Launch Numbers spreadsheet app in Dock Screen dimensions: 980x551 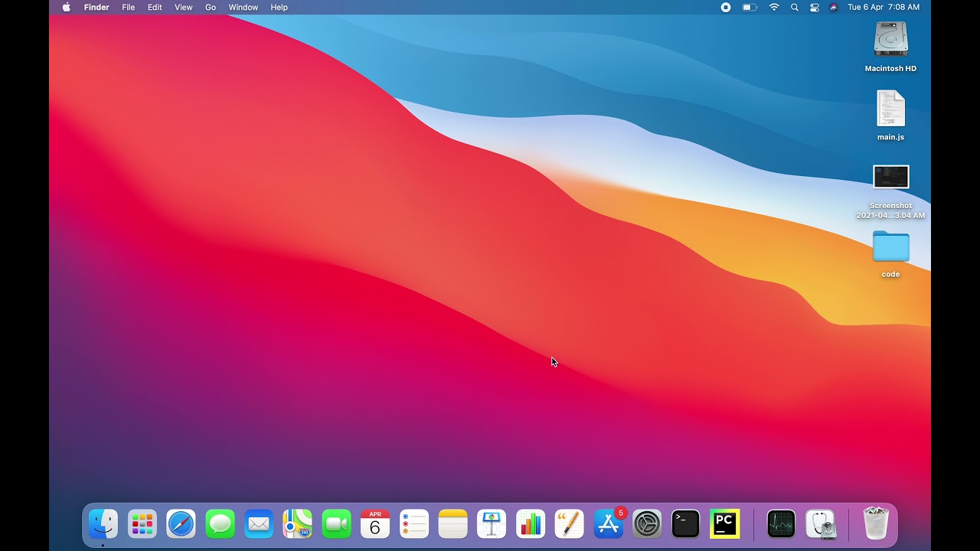(531, 524)
